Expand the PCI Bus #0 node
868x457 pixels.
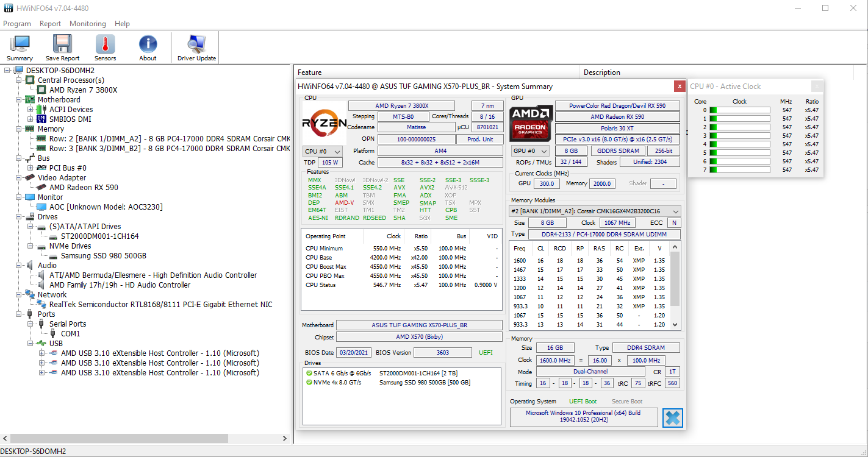point(30,168)
